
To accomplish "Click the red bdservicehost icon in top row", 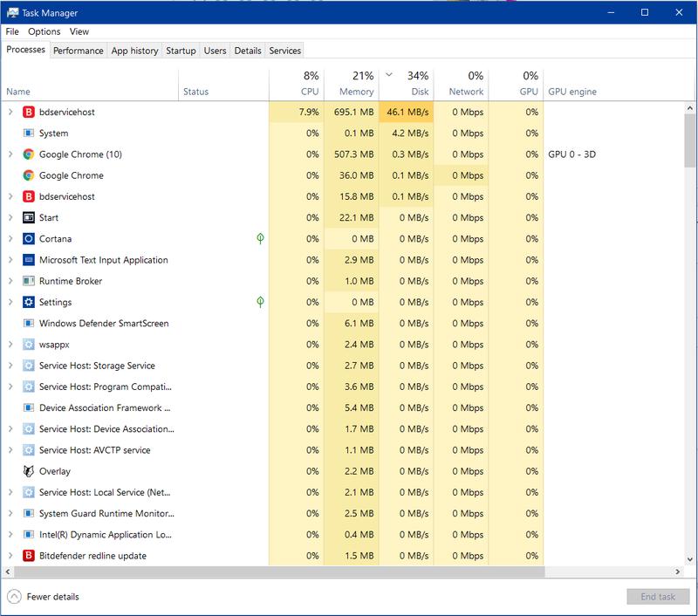I will 29,113.
